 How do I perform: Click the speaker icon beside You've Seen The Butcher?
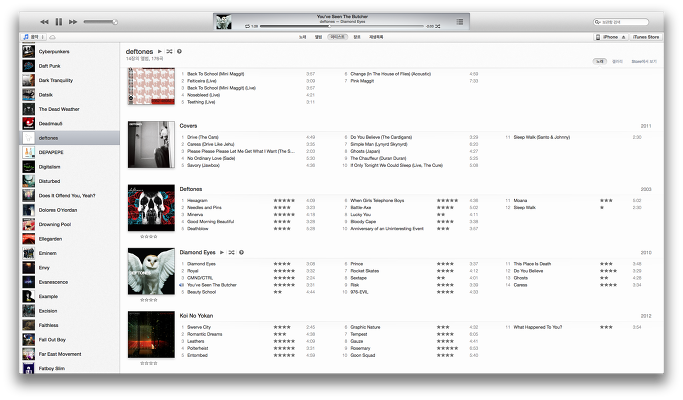coord(182,285)
